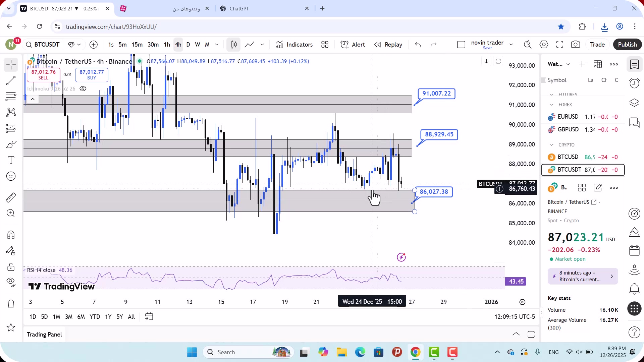Collapse the FOREX watchlist section
Screen dimensions: 644x362
[x=551, y=105]
